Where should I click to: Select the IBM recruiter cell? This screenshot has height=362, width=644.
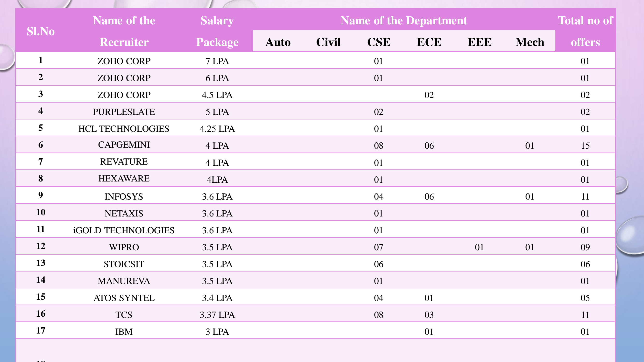[x=124, y=332]
